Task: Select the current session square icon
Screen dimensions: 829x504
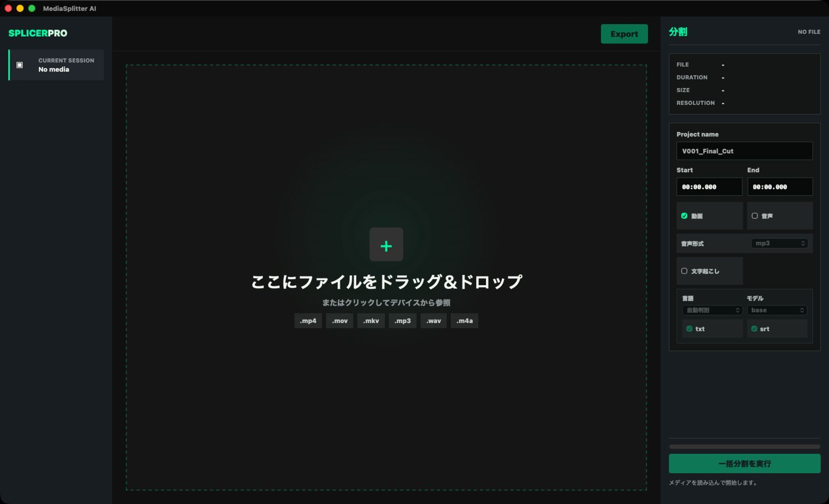Action: pos(19,65)
